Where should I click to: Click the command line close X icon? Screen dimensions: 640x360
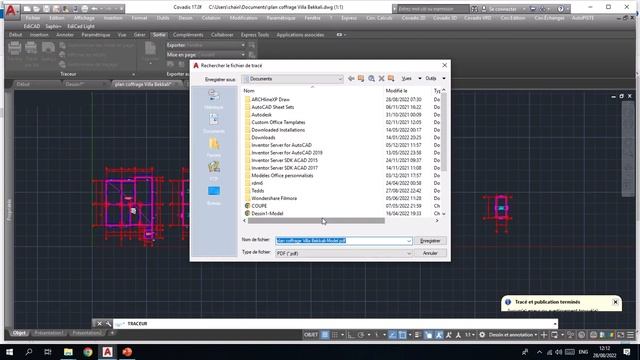[99, 324]
